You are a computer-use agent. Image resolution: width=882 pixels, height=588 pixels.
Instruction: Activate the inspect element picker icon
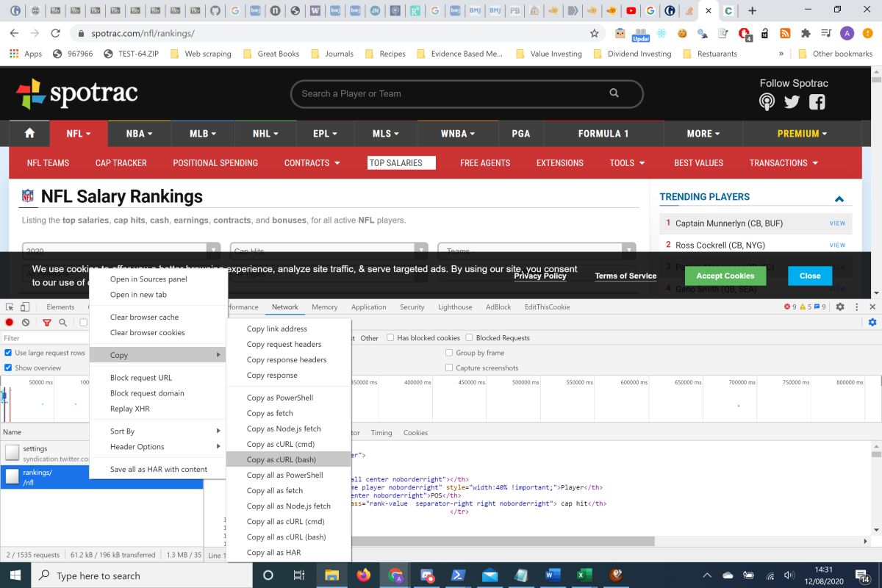pyautogui.click(x=9, y=306)
